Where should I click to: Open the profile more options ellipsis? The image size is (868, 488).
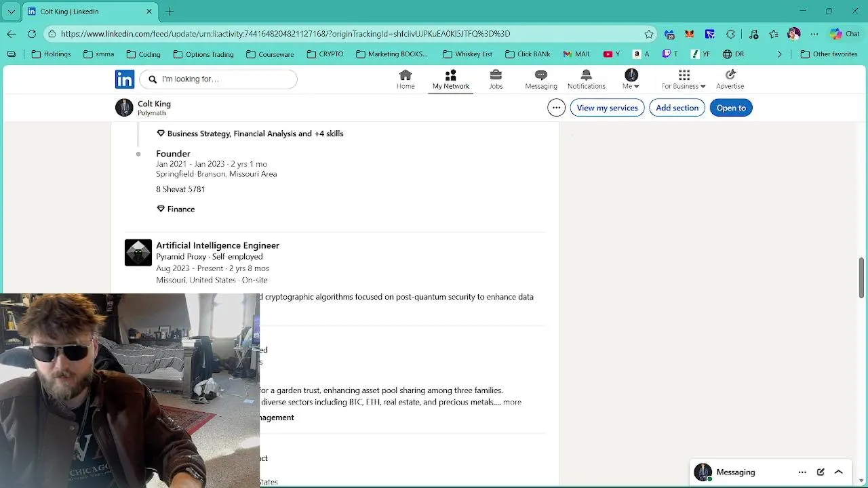556,108
